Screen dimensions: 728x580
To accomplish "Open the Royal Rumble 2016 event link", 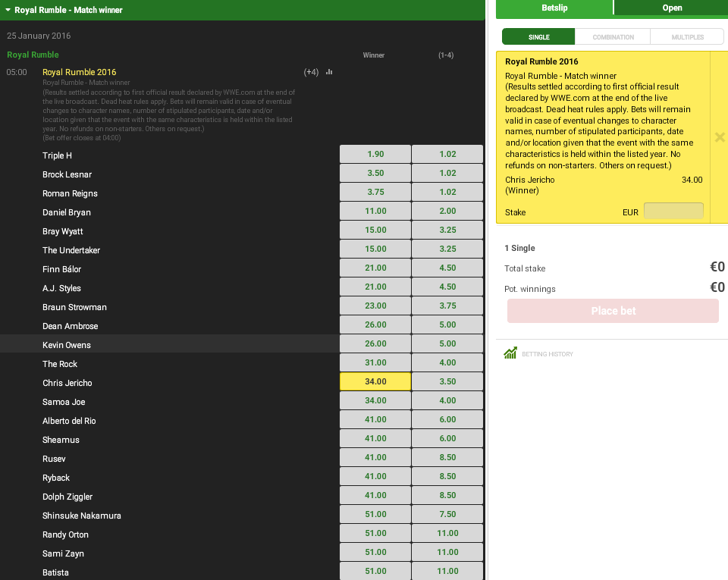I will [80, 72].
